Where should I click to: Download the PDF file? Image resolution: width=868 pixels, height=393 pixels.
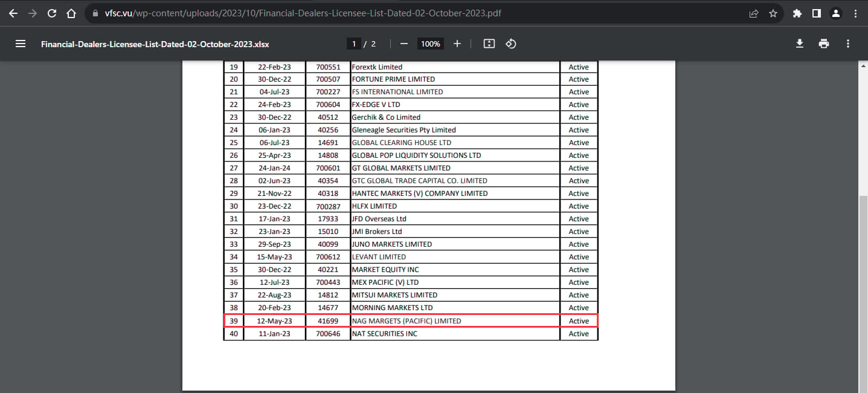[x=800, y=44]
